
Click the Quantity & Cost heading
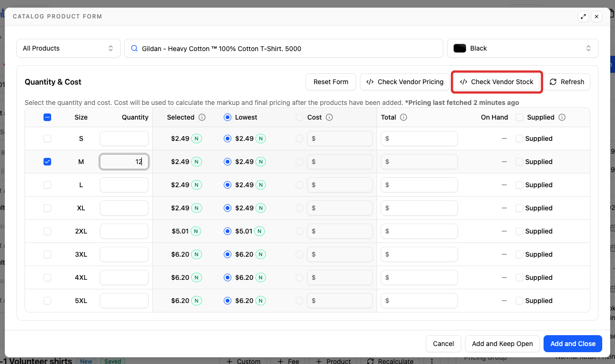[x=53, y=82]
